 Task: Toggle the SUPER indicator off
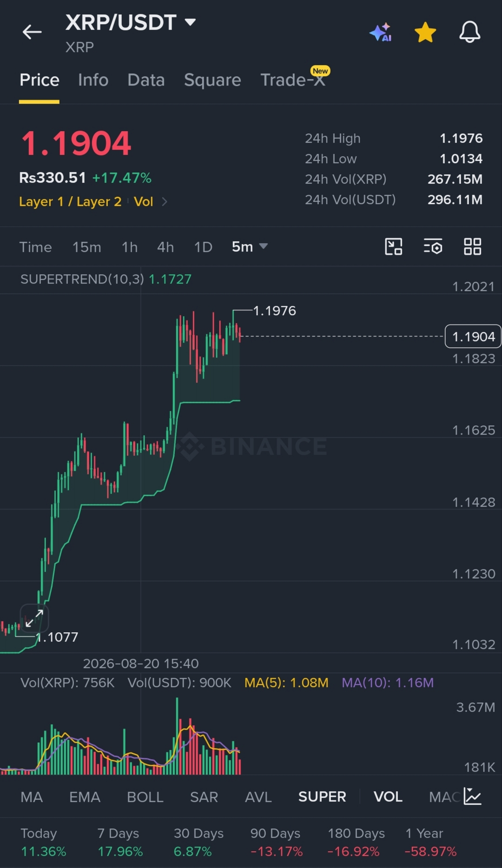coord(322,797)
